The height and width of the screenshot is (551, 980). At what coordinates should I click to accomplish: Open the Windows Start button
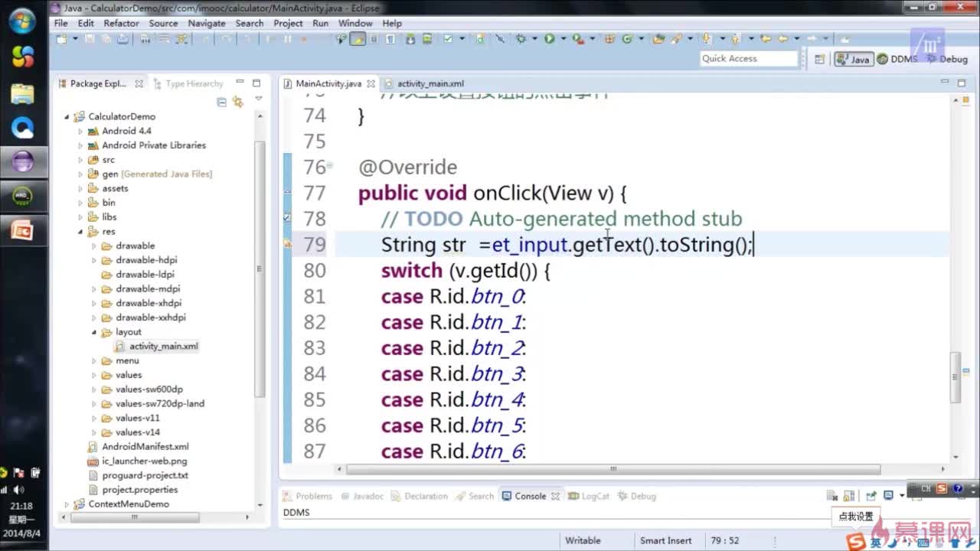tap(21, 21)
